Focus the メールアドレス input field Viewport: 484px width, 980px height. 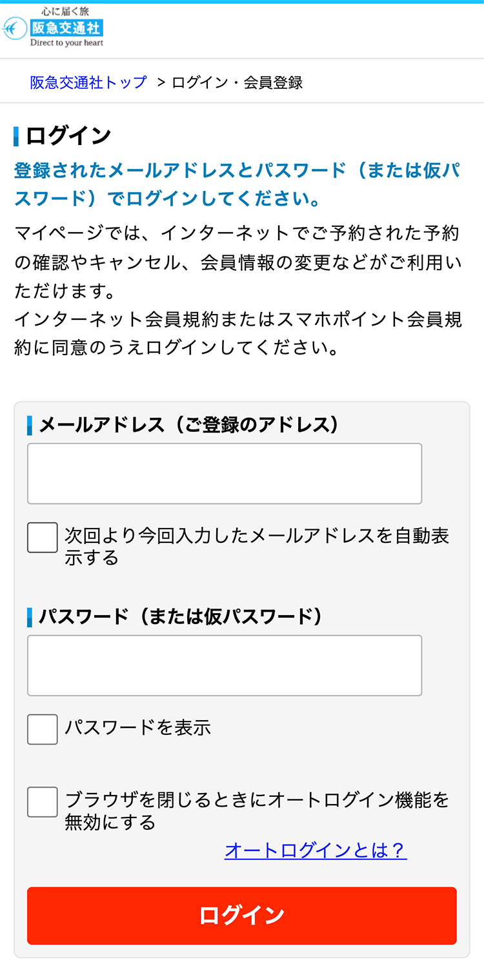pos(224,473)
